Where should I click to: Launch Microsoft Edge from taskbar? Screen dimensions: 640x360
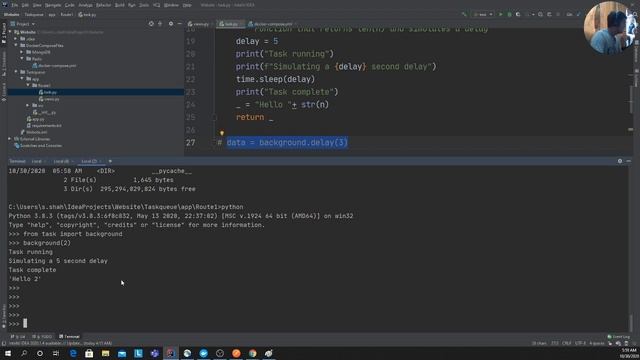pos(73,353)
